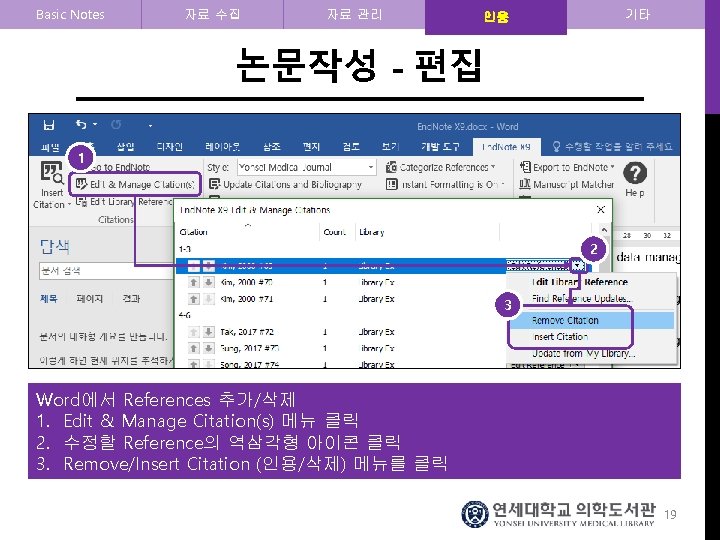
Task: Open the Export to EndNote dropdown
Action: [567, 167]
